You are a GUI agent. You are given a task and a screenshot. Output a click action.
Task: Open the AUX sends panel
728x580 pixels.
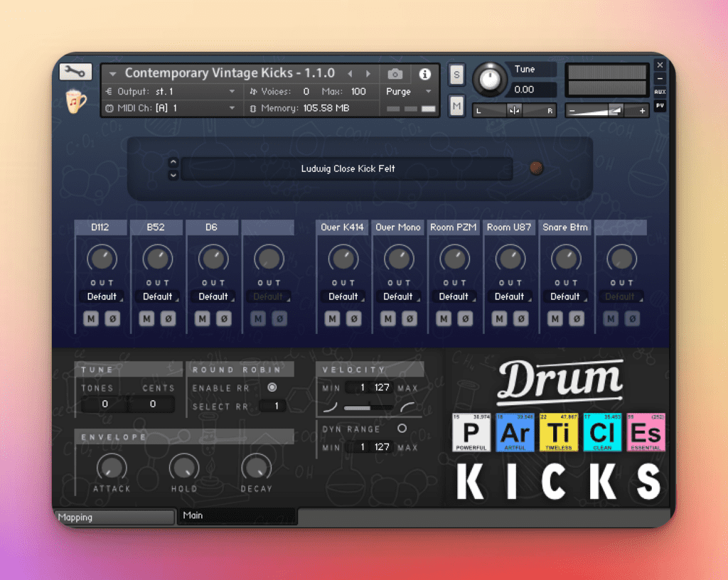click(660, 92)
